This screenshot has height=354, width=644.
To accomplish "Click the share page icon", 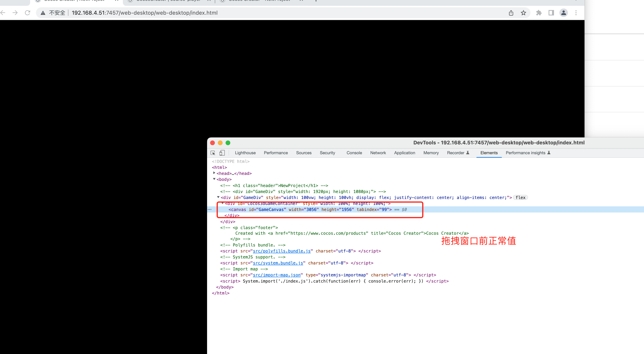I will [x=511, y=13].
